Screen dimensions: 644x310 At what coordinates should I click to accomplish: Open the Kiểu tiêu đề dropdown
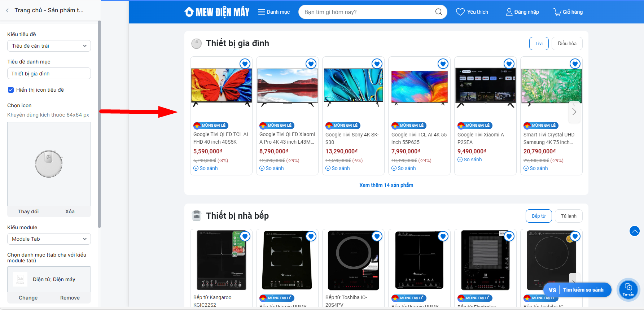tap(49, 46)
